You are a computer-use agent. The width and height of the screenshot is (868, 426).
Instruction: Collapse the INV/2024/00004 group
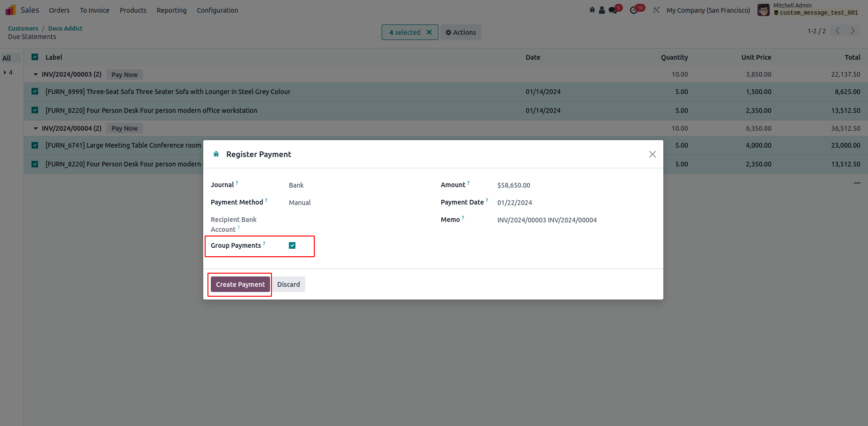(36, 128)
